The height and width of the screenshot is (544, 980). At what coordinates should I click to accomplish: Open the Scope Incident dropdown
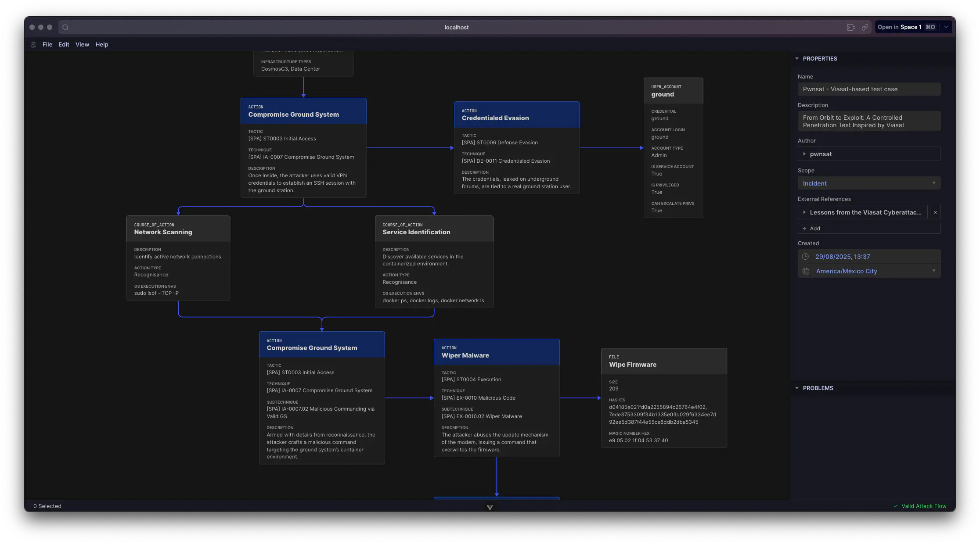point(869,183)
